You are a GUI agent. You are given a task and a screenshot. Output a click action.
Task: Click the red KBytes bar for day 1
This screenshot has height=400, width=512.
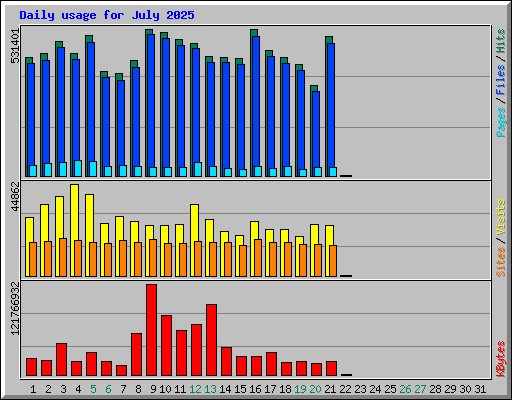click(31, 367)
